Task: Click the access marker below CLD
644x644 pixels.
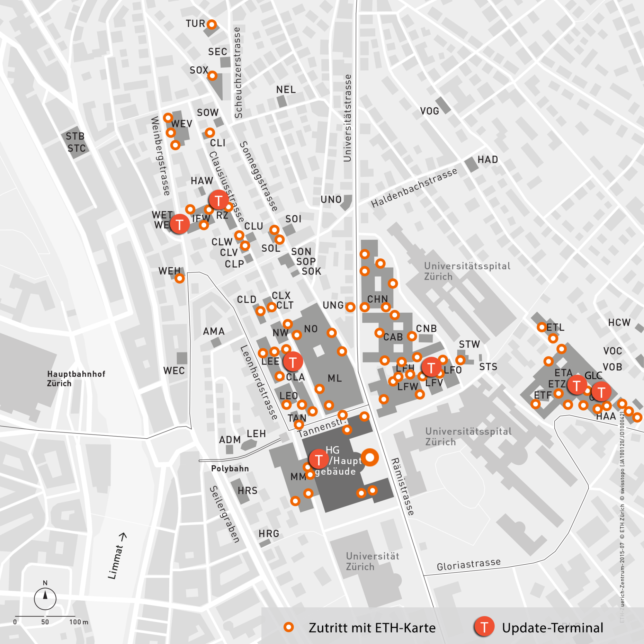Action: pyautogui.click(x=260, y=311)
